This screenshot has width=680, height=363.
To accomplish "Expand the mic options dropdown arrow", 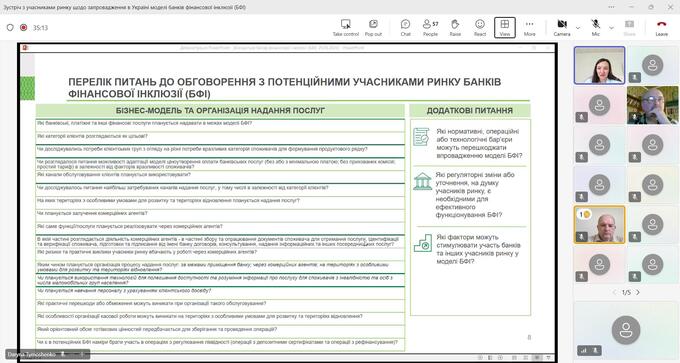I will click(x=611, y=28).
